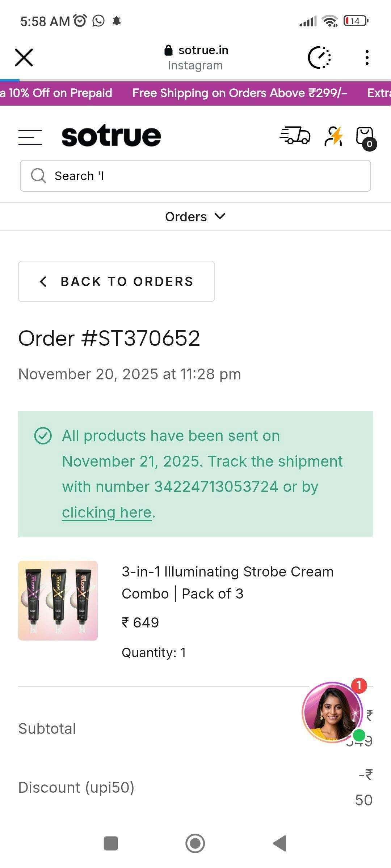Click the search magnifier icon
Viewport: 391px width, 868px height.
point(38,176)
